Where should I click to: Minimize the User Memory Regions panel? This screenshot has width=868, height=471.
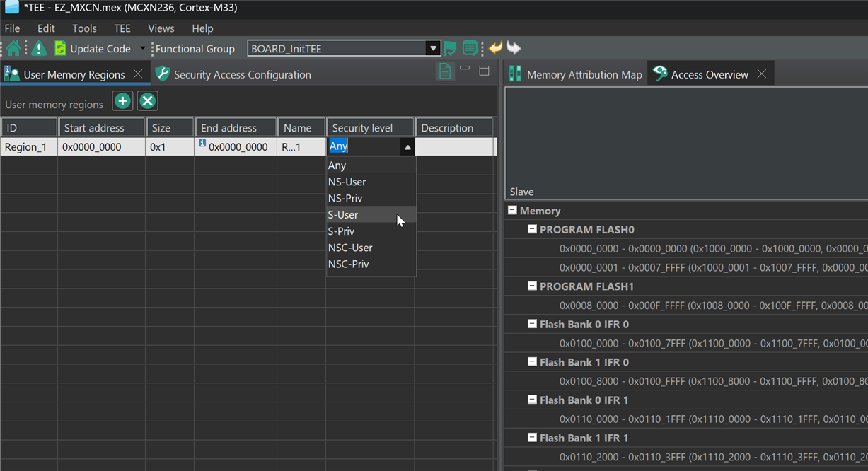(465, 69)
